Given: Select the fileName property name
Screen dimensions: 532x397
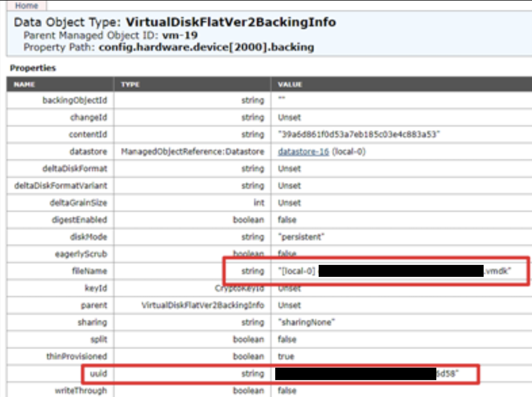Looking at the screenshot, I should click(x=89, y=271).
